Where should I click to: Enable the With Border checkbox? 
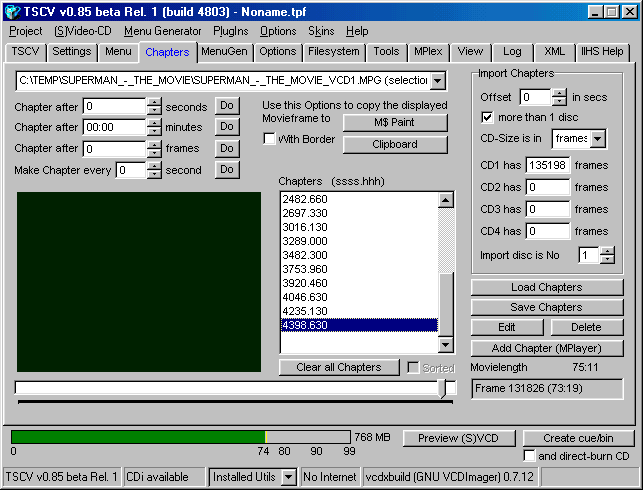point(269,139)
